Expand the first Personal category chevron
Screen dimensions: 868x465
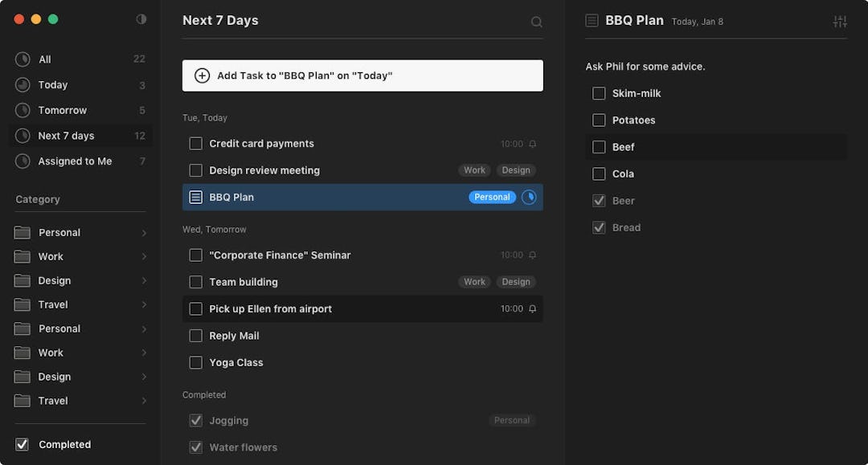pos(144,233)
